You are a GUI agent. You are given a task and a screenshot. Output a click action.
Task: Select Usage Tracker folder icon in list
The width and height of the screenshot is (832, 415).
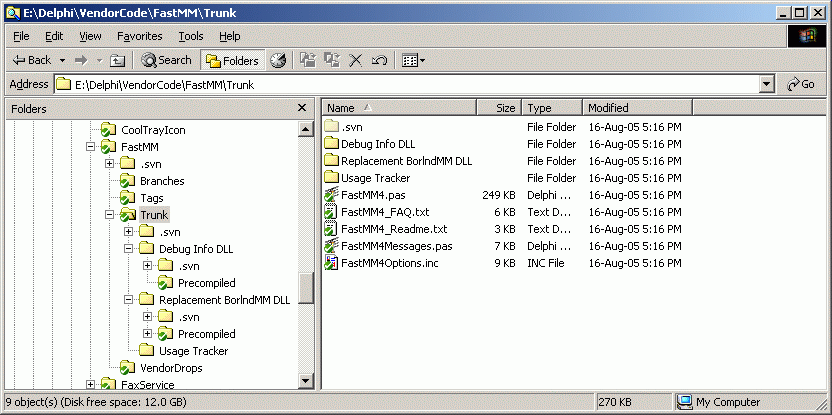pyautogui.click(x=331, y=178)
